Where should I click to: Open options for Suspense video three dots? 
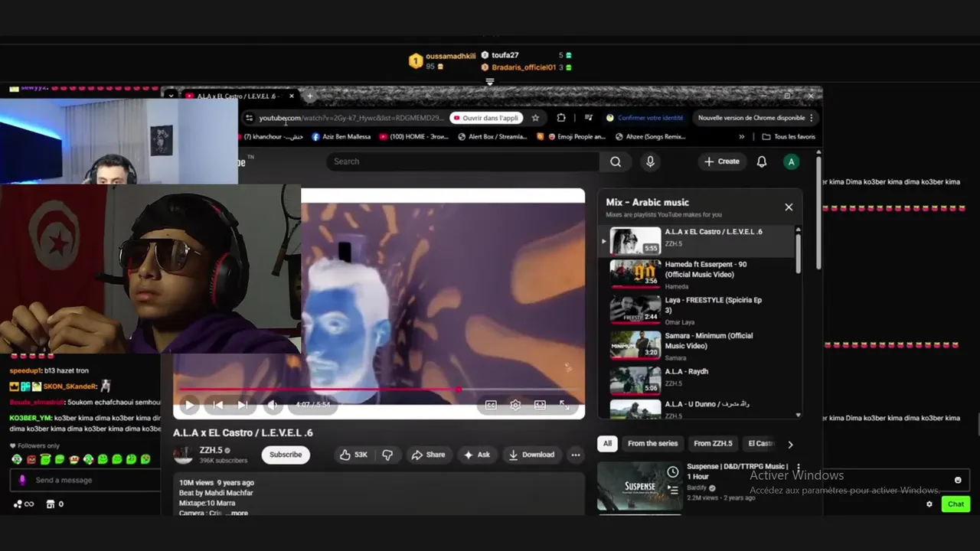click(798, 467)
